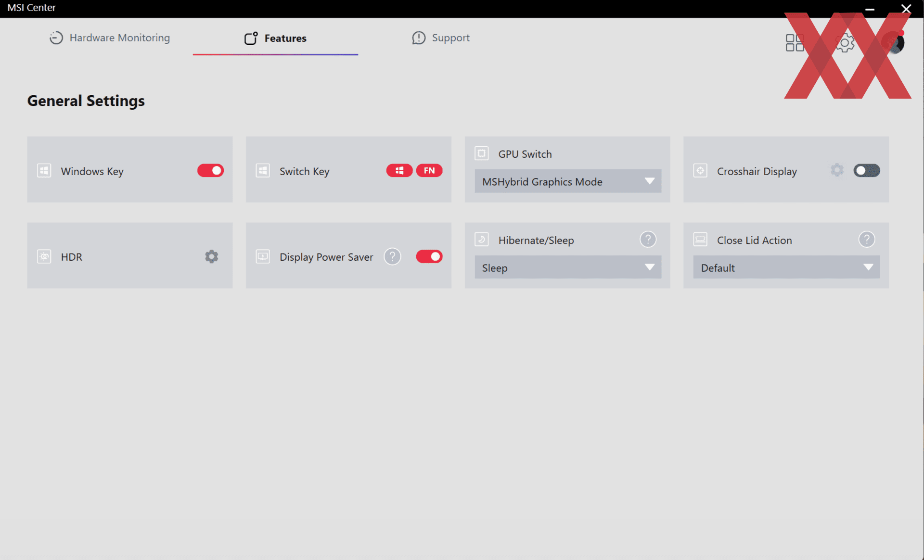Click the Hibernate/Sleep moon icon
Screen dimensions: 924x560
pyautogui.click(x=481, y=239)
